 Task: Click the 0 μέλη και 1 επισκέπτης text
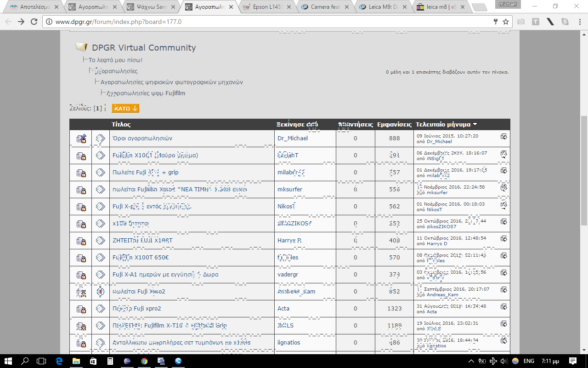click(x=447, y=72)
